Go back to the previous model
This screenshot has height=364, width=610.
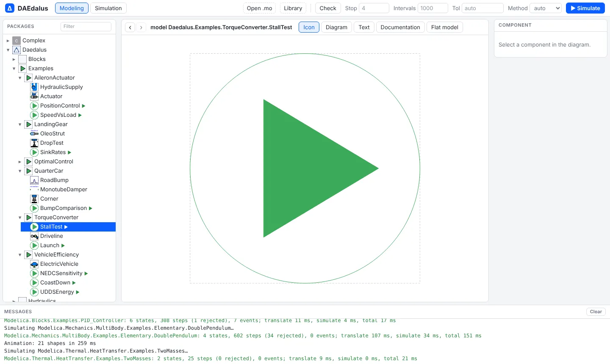coord(130,27)
